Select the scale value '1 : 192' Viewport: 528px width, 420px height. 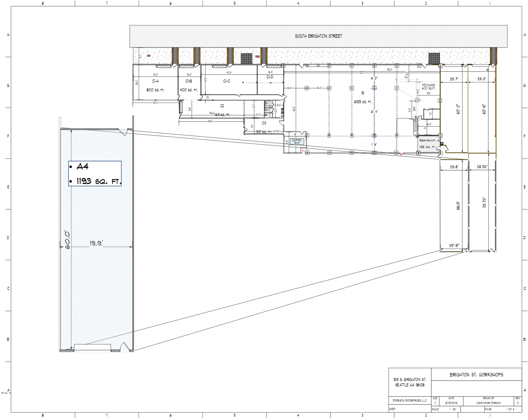pos(452,409)
